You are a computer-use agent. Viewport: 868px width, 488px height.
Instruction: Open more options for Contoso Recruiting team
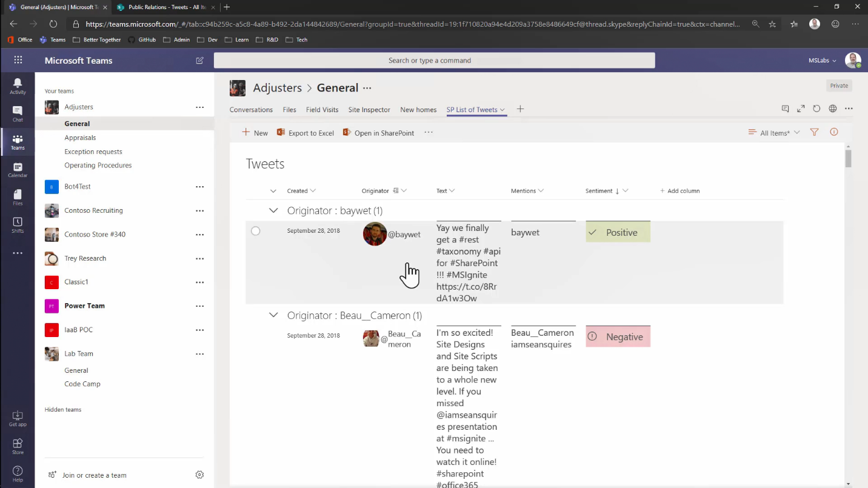[199, 211]
